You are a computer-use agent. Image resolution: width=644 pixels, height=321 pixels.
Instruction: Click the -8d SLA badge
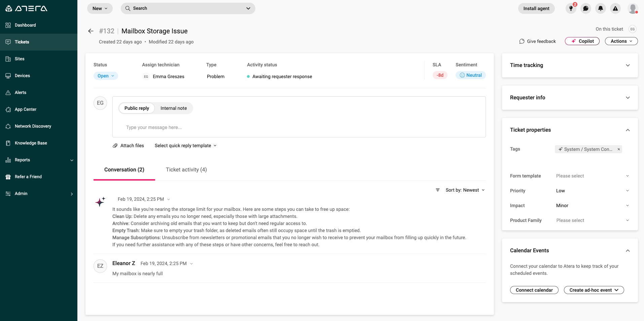440,75
